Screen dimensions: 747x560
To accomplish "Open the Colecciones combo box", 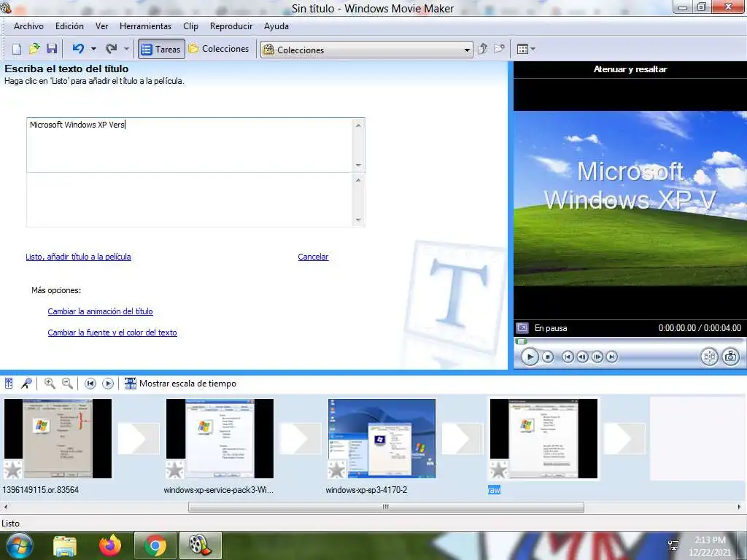I will [366, 50].
